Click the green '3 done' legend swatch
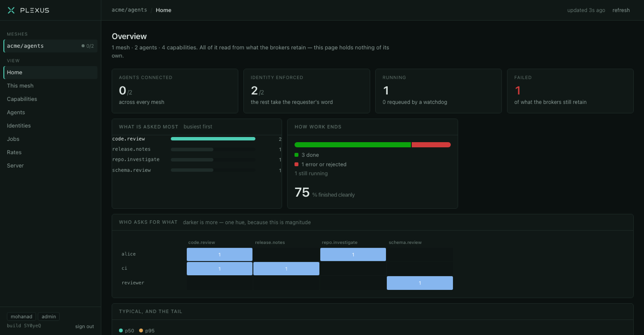 (x=297, y=155)
